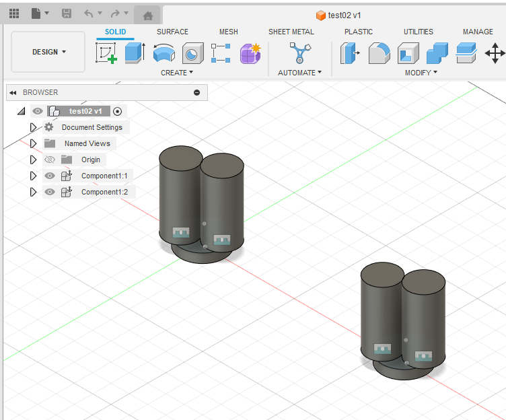Click the Home tab button

tap(148, 15)
